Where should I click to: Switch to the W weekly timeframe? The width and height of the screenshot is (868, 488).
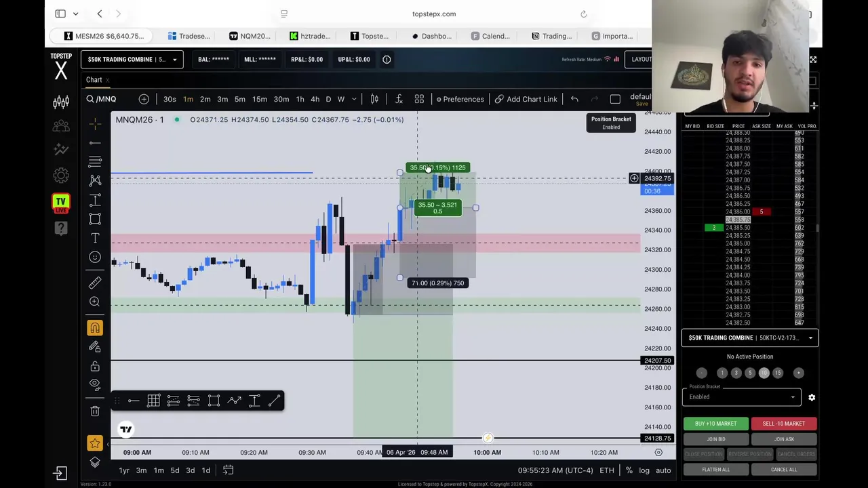tap(341, 99)
